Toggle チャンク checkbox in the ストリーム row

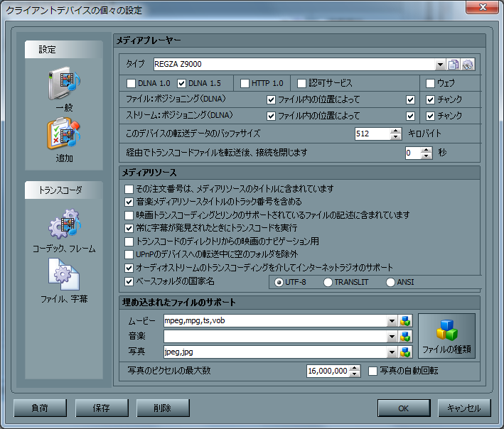tap(430, 116)
